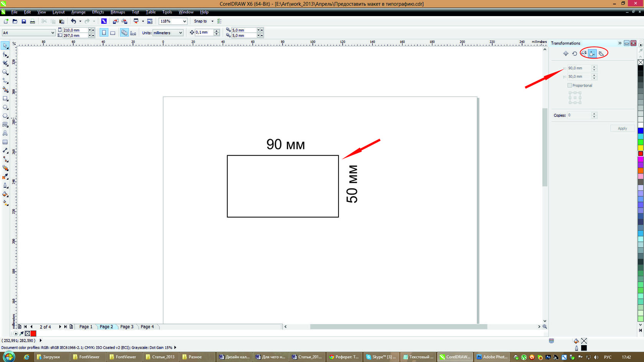This screenshot has height=362, width=644.
Task: Switch Transformations docker to Rotate mode
Action: pos(575,54)
